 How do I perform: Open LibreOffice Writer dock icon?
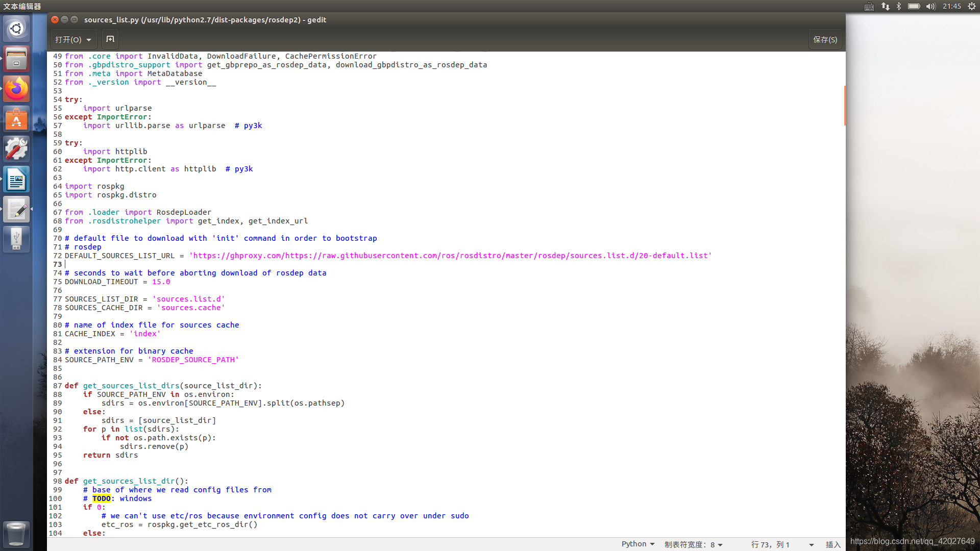point(16,179)
